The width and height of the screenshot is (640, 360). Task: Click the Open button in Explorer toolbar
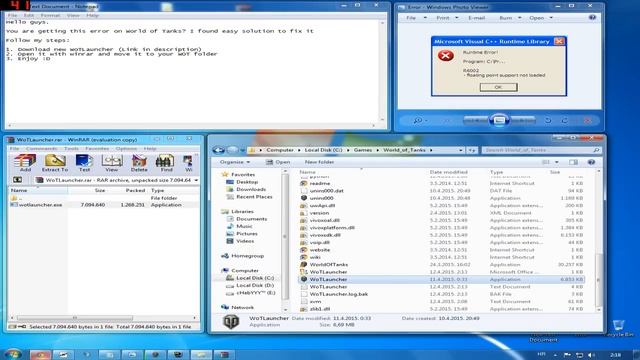point(278,162)
